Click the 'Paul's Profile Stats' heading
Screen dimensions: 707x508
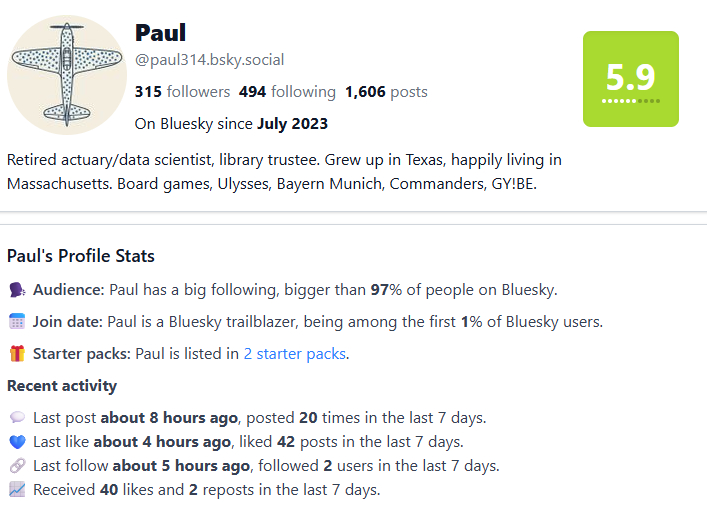click(x=81, y=256)
